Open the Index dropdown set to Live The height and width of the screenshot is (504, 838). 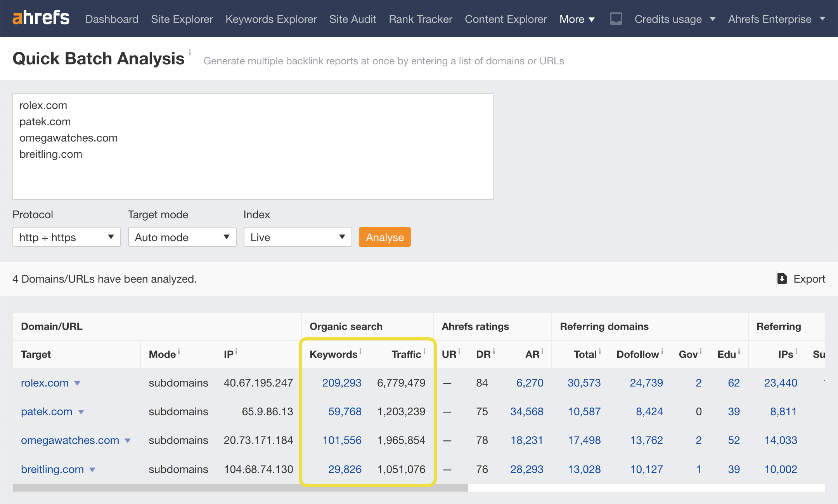[x=298, y=237]
